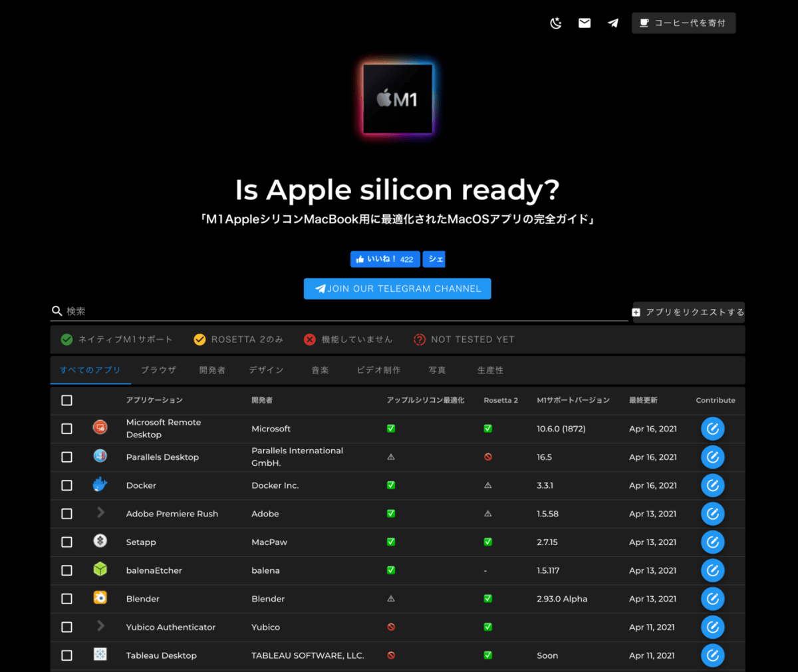Click Contribute edit icon for Tableau Desktop
The width and height of the screenshot is (798, 672).
tap(713, 655)
